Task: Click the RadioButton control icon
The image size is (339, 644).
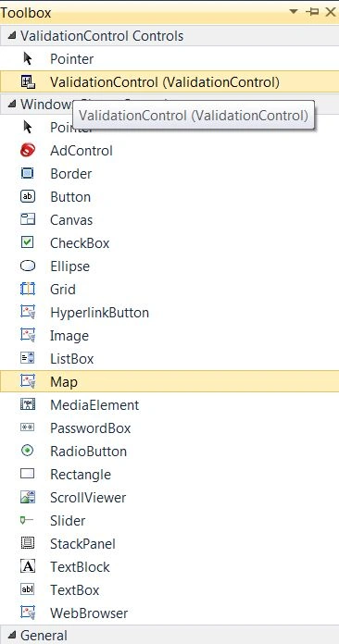Action: 28,451
